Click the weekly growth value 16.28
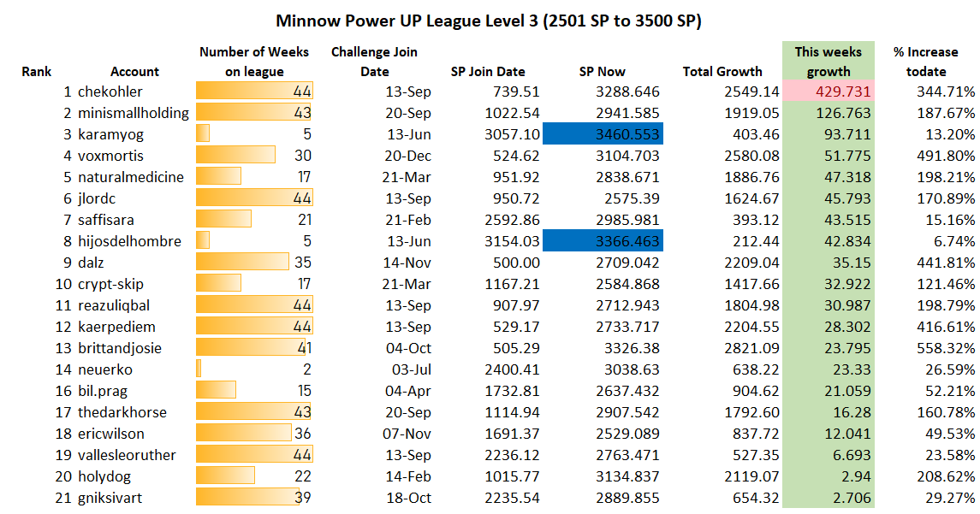 coord(852,412)
